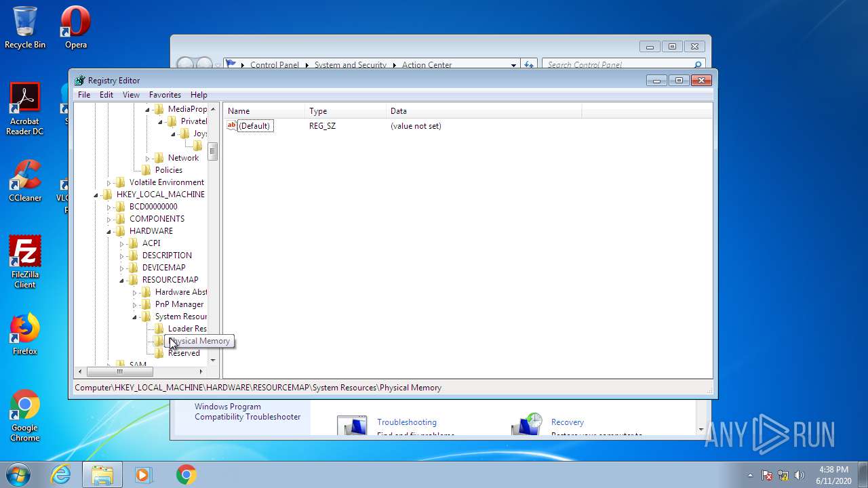This screenshot has width=868, height=488.
Task: Open the Favorites menu
Action: point(165,95)
